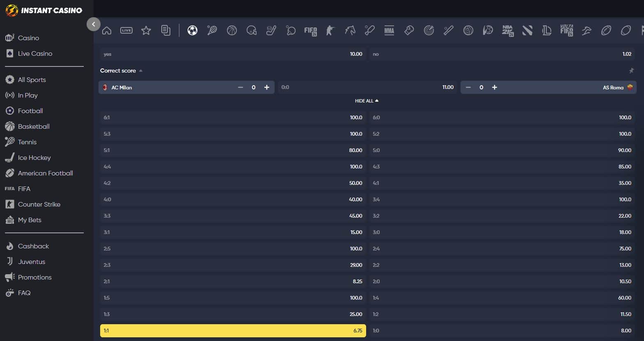Collapse the sidebar with the arrow button
Viewport: 644px width, 341px height.
click(94, 24)
